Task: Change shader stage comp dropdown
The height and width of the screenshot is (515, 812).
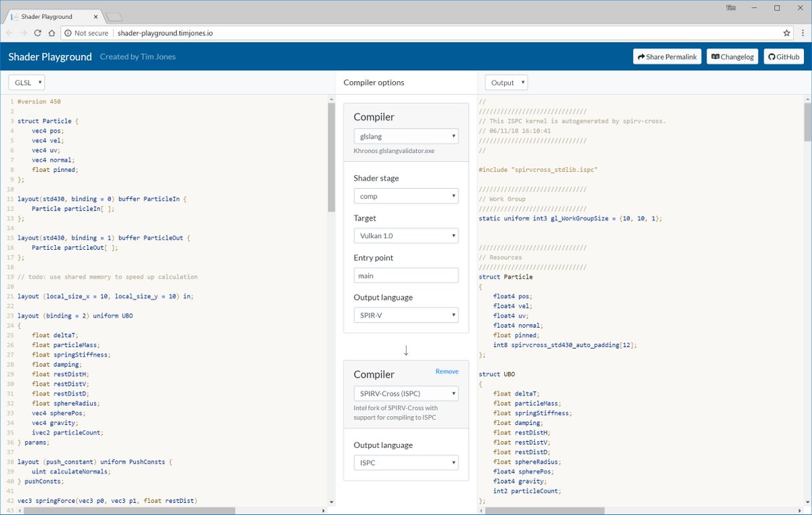Action: (406, 196)
